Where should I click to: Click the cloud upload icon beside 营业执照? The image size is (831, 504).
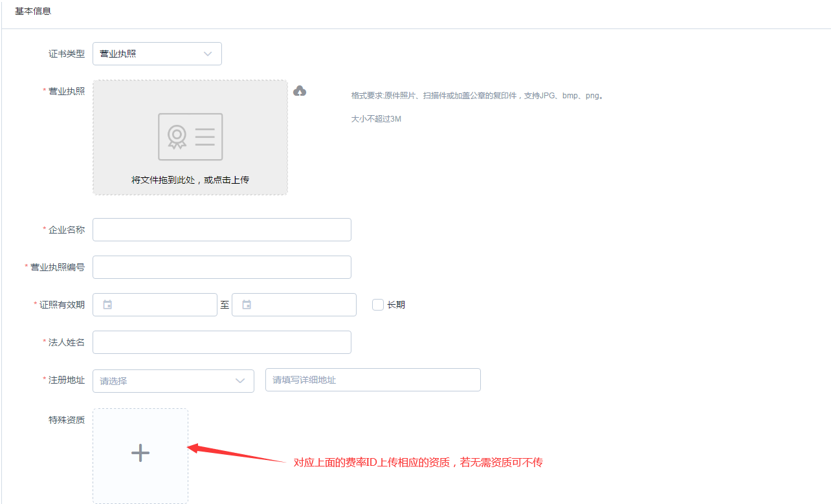click(x=300, y=91)
